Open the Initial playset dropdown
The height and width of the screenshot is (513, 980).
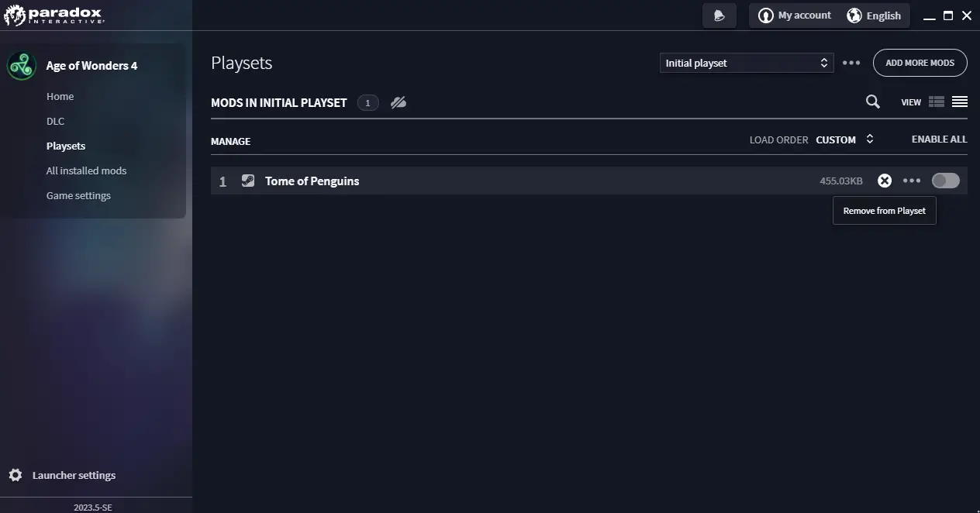point(747,63)
